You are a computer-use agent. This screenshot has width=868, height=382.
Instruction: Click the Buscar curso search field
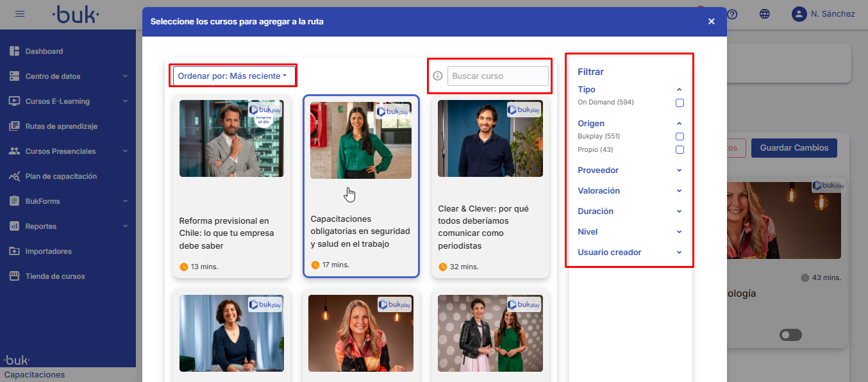[497, 76]
